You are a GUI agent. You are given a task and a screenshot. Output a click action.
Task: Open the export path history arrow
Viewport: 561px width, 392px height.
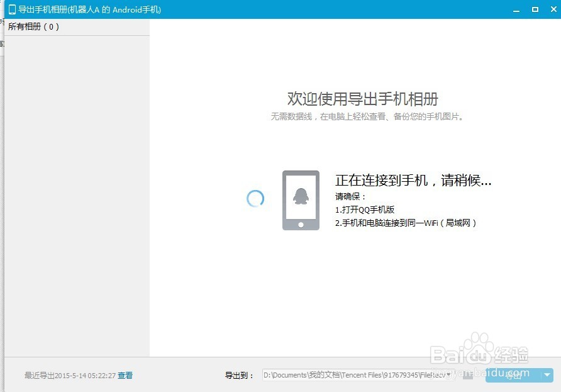tap(448, 375)
